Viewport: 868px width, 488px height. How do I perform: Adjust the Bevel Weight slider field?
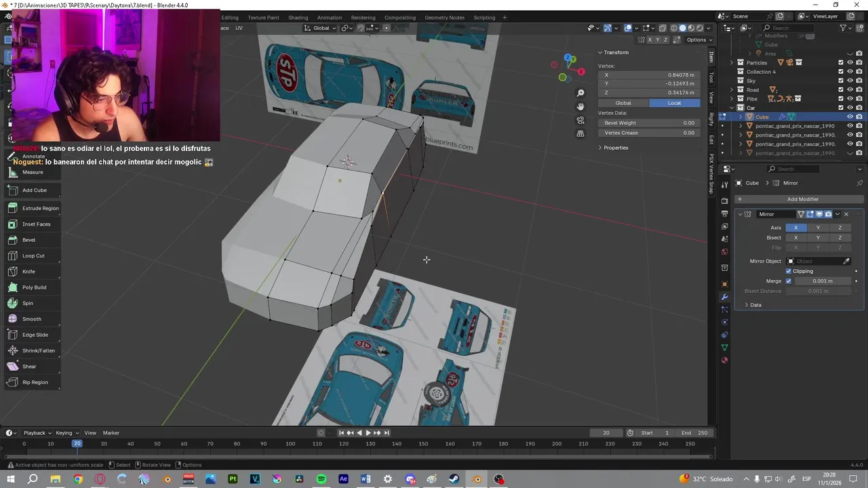[x=649, y=123]
